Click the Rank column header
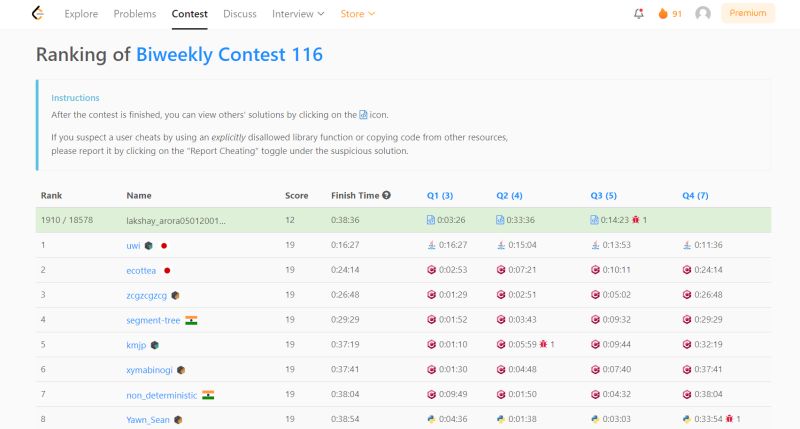This screenshot has width=800, height=429. [52, 195]
